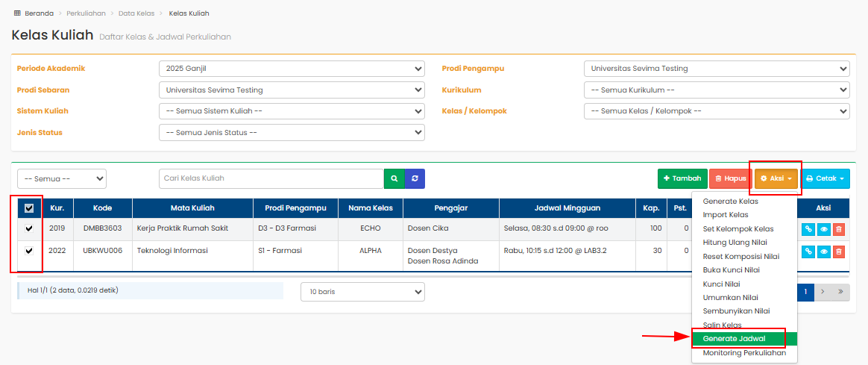This screenshot has width=868, height=365.
Task: Click link icon for Teknologi Informasi row
Action: click(808, 252)
